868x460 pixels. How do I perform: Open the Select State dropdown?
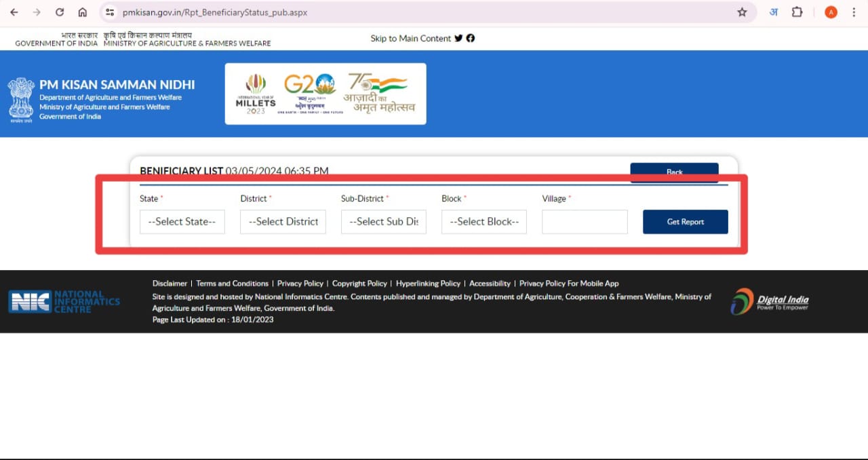[182, 222]
